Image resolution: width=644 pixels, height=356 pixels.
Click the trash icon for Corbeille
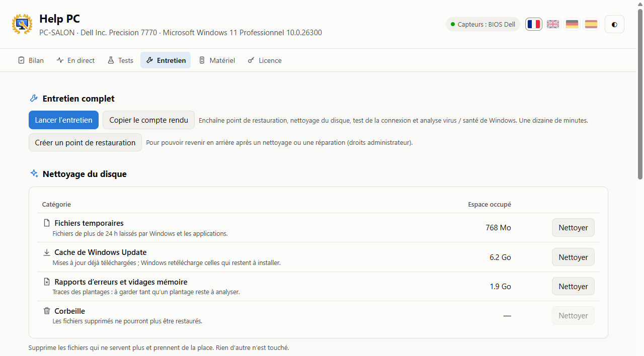click(x=47, y=311)
